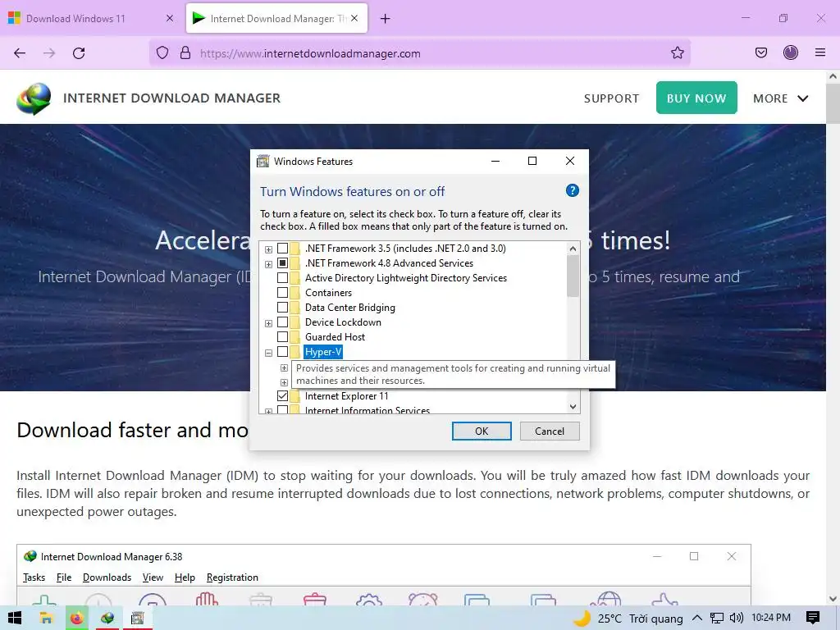Expand the Internet Information Services node

click(268, 412)
